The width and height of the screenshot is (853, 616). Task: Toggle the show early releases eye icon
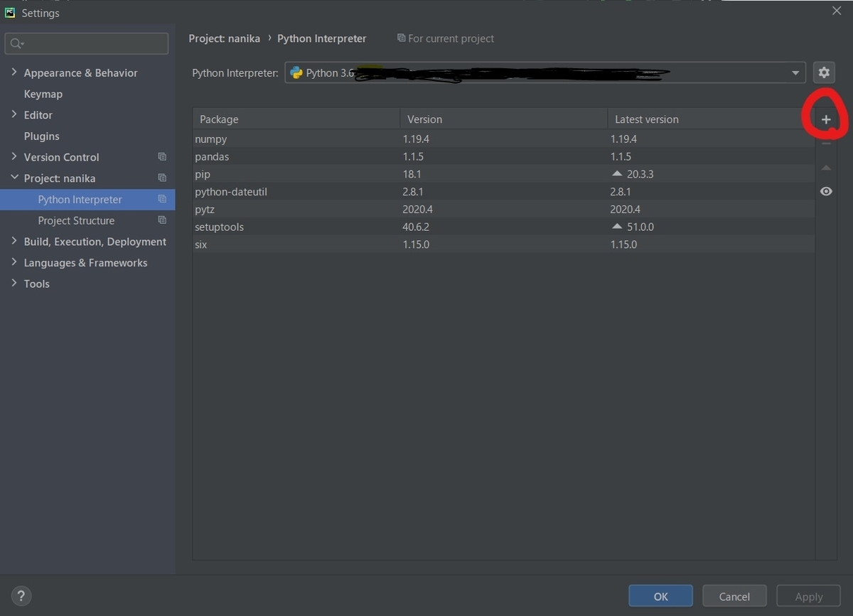tap(826, 191)
